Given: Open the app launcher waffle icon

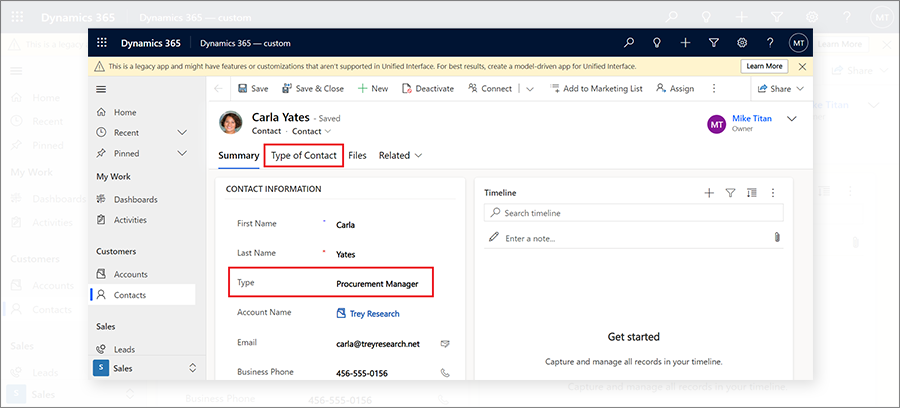Looking at the screenshot, I should (102, 43).
